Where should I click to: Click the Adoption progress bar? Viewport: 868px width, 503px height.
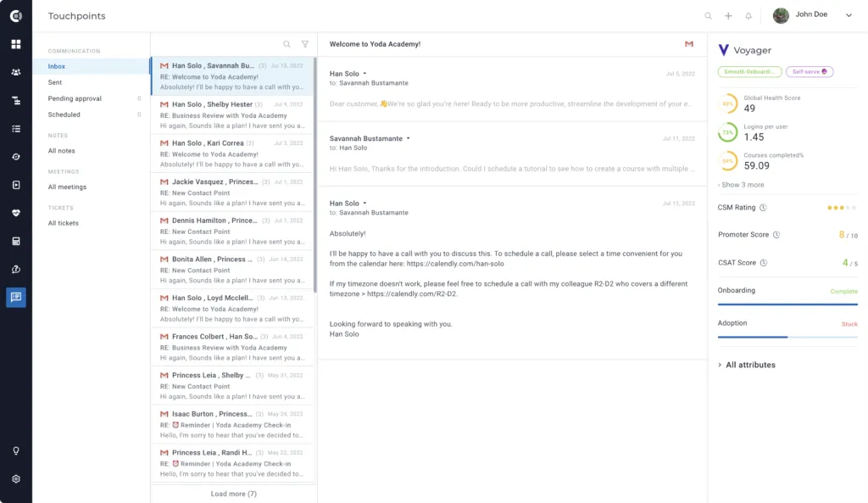click(787, 337)
